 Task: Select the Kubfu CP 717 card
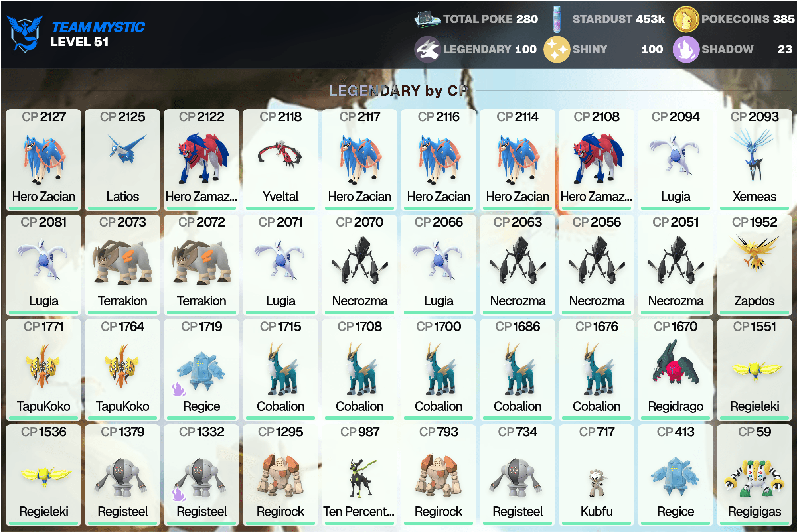(x=597, y=475)
